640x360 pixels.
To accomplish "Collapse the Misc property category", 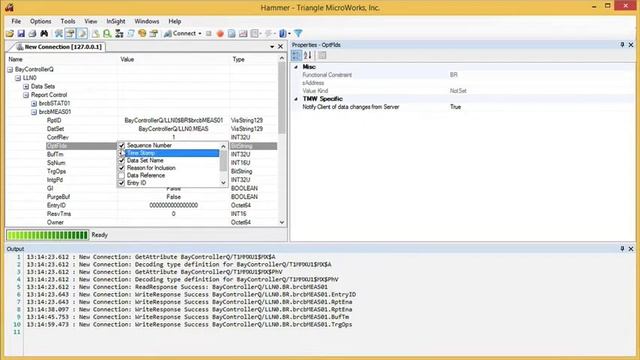I will click(296, 67).
